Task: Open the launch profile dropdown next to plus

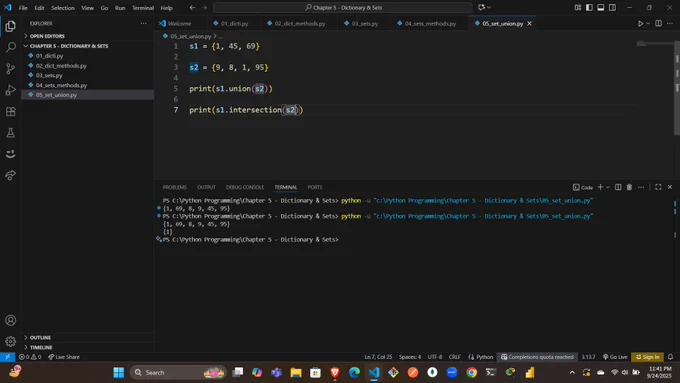Action: 608,187
